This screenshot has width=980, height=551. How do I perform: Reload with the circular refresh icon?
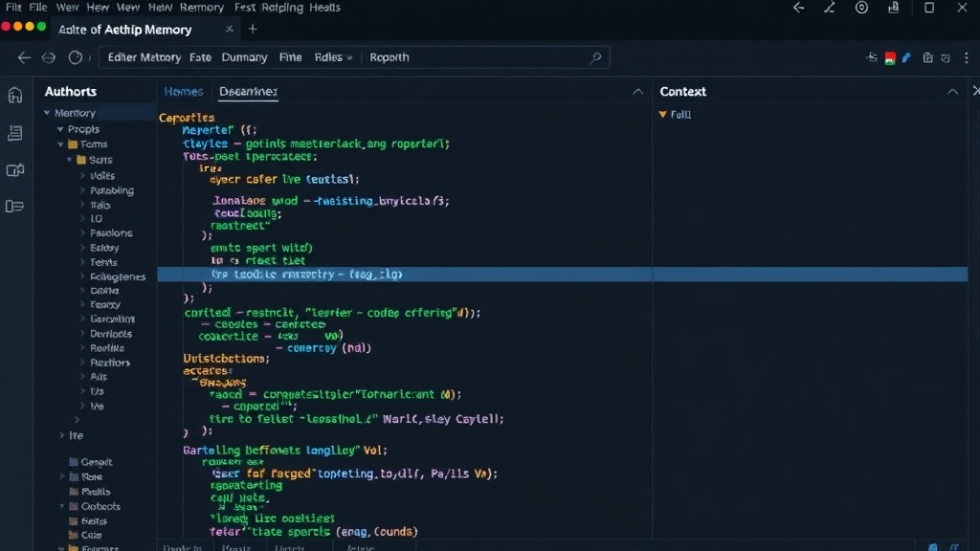click(75, 57)
